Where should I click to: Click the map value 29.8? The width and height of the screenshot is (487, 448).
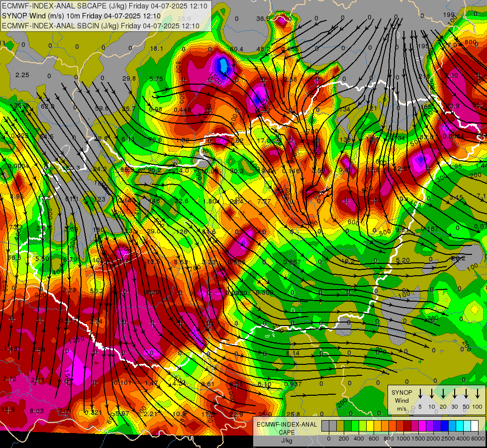(x=129, y=78)
